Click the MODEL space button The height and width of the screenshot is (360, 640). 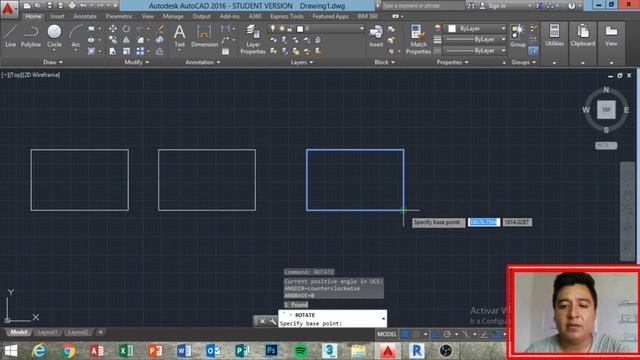pos(387,334)
